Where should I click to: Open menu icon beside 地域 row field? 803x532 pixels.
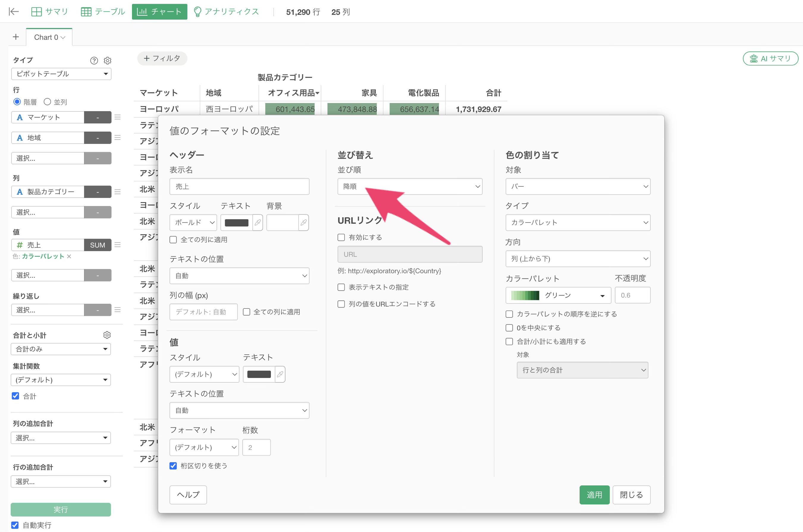point(117,137)
